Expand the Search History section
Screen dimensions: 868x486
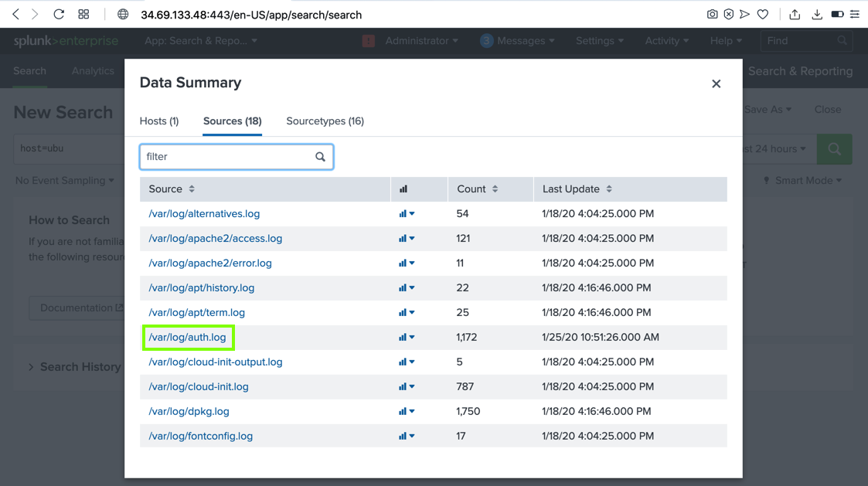click(x=75, y=367)
